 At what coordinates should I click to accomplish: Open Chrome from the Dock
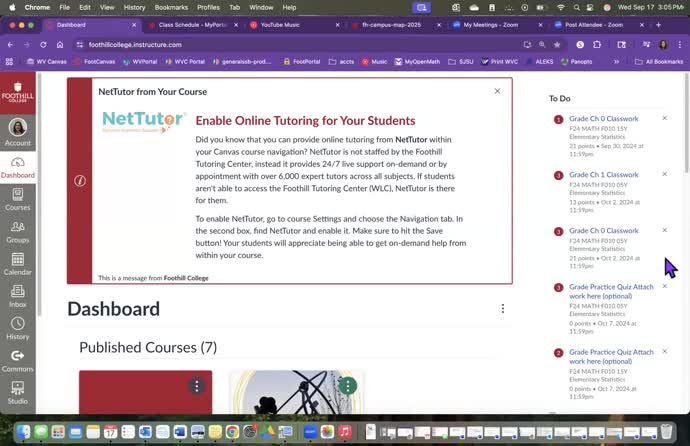pos(232,432)
